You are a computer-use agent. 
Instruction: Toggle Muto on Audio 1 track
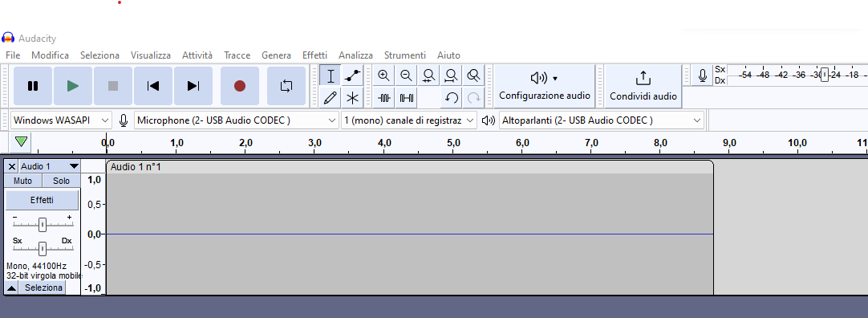click(22, 181)
